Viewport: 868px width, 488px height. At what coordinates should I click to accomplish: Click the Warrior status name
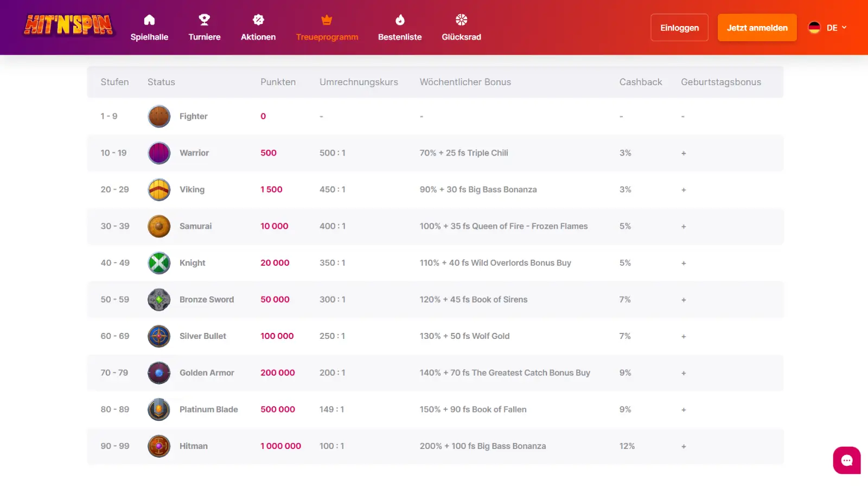tap(194, 153)
